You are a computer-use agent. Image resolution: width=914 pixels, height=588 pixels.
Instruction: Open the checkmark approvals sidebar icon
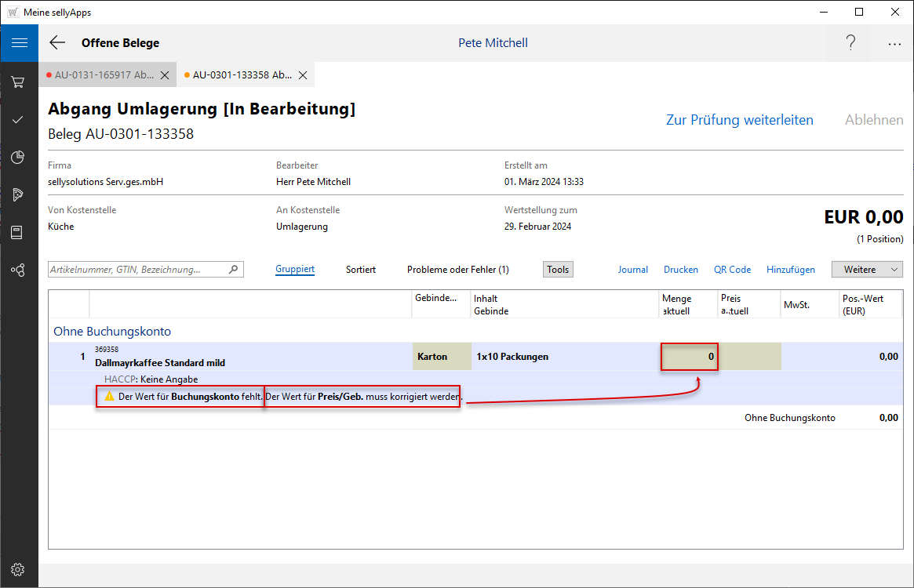coord(18,119)
